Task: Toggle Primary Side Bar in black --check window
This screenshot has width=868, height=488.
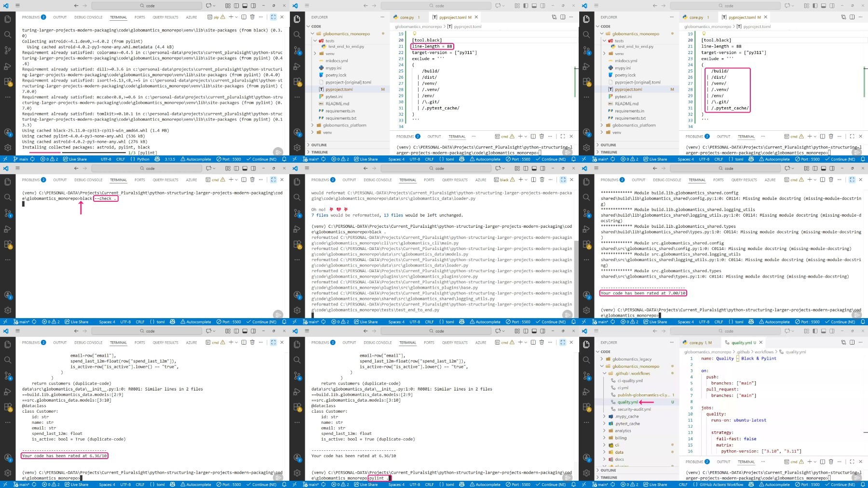Action: pos(236,168)
